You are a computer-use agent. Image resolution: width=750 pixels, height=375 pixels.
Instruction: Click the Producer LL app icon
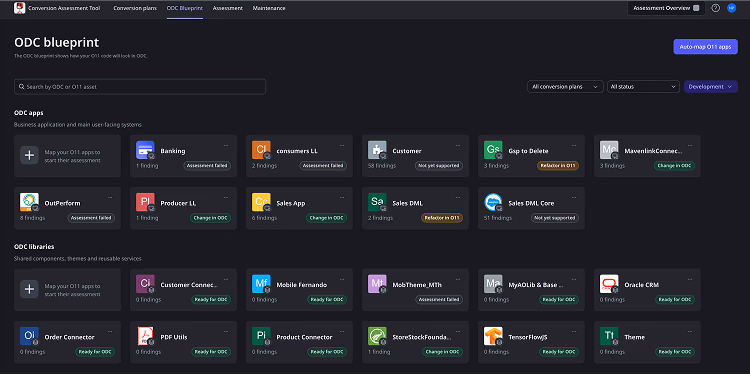click(x=145, y=202)
